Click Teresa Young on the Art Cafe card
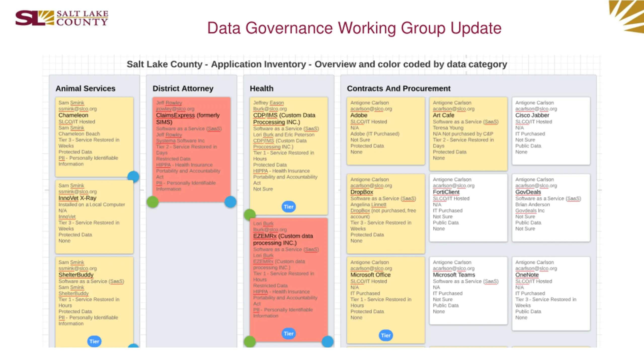644x362 pixels. (448, 128)
